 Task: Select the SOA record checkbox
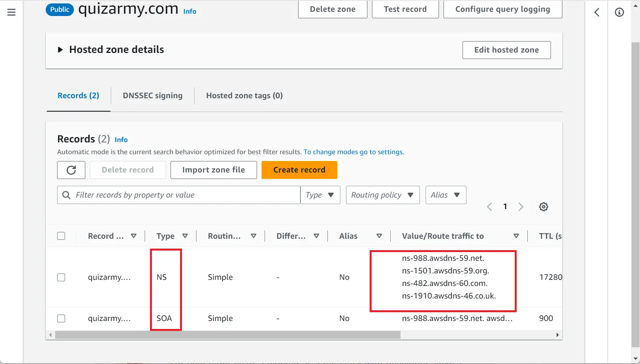click(61, 318)
